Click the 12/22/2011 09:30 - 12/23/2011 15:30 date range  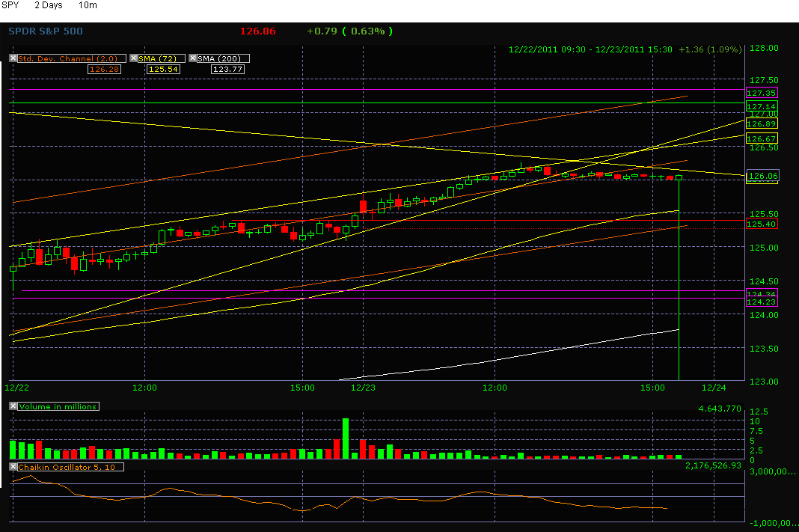click(590, 49)
